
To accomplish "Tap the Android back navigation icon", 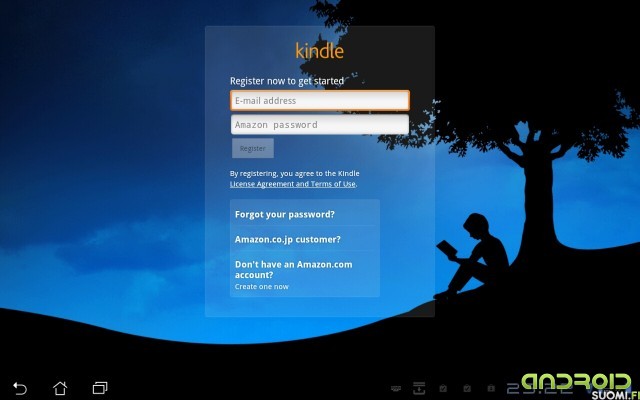I will pos(20,388).
